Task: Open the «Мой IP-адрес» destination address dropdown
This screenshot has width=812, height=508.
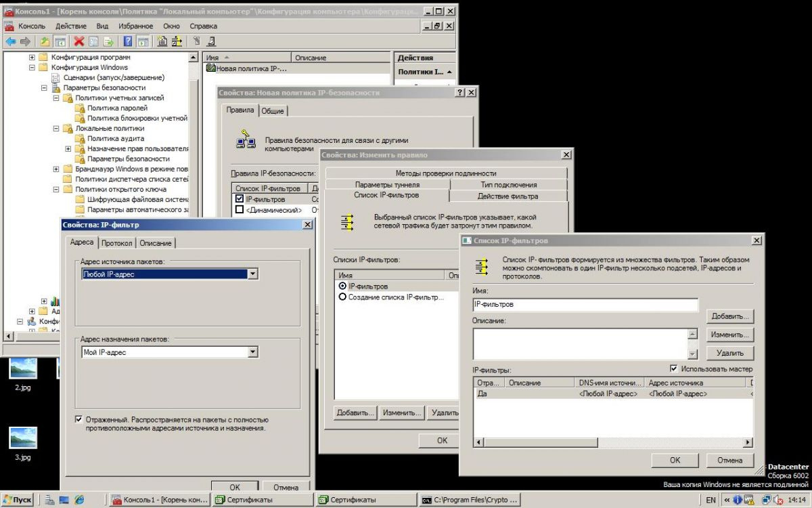Action: pyautogui.click(x=252, y=352)
